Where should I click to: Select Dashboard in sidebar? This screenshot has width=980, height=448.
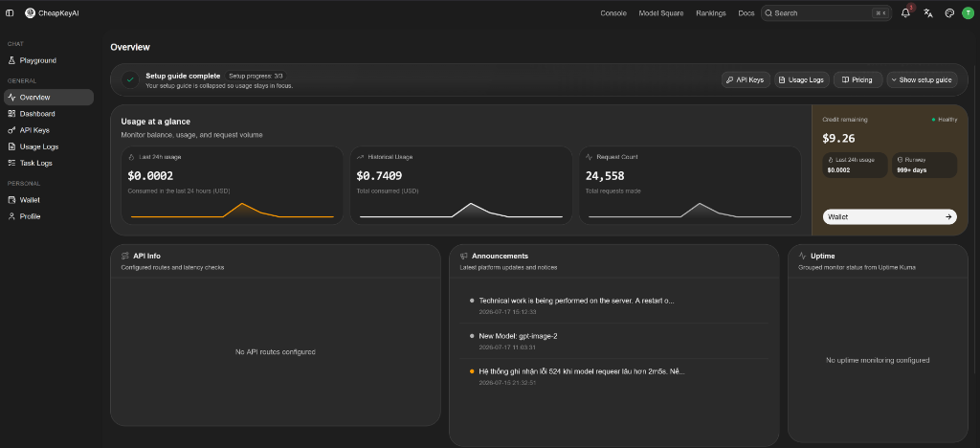click(49, 114)
